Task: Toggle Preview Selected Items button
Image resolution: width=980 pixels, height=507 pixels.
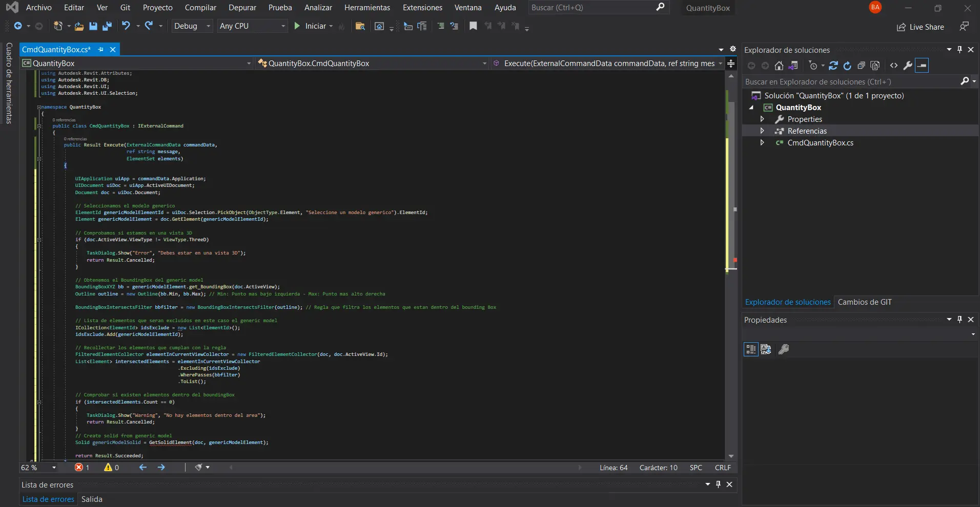Action: (922, 66)
